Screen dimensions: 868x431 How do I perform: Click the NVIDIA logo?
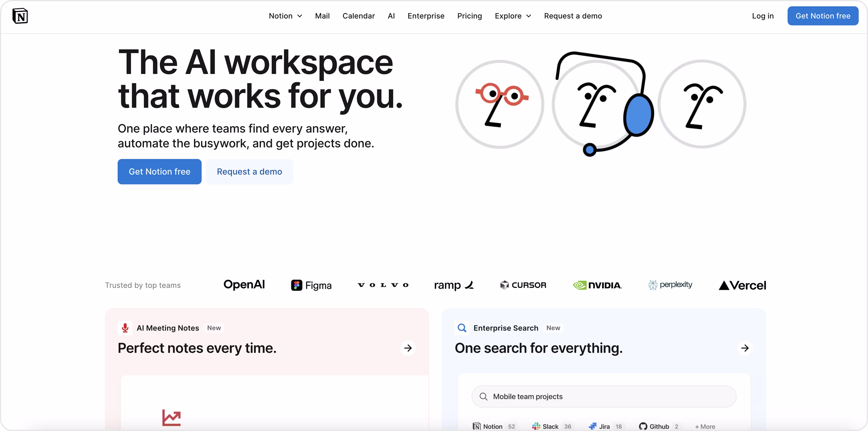click(x=597, y=285)
